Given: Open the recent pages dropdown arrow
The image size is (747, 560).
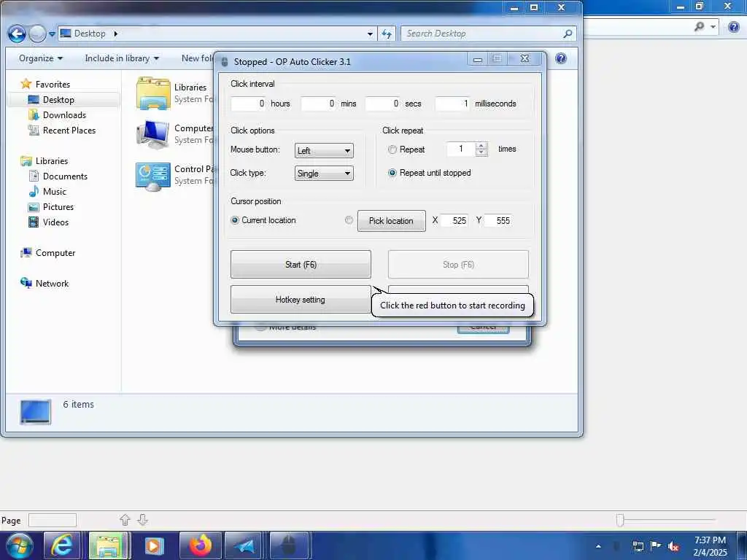Looking at the screenshot, I should coord(52,34).
